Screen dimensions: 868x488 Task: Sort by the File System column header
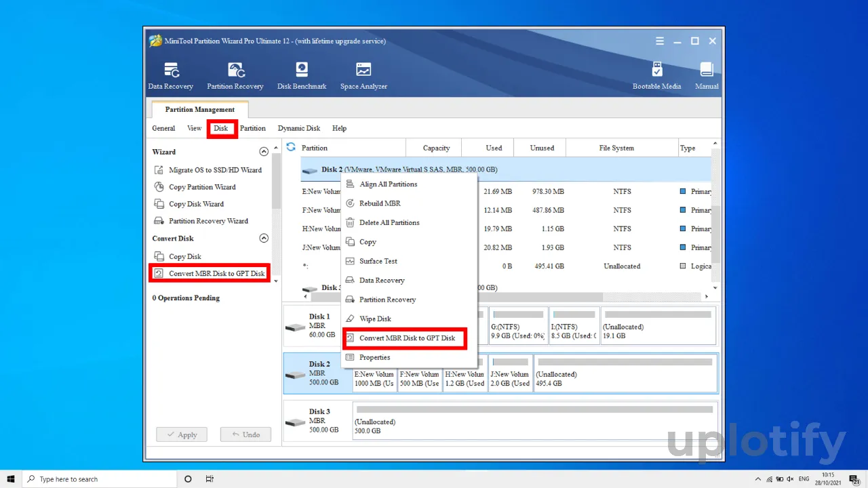622,148
